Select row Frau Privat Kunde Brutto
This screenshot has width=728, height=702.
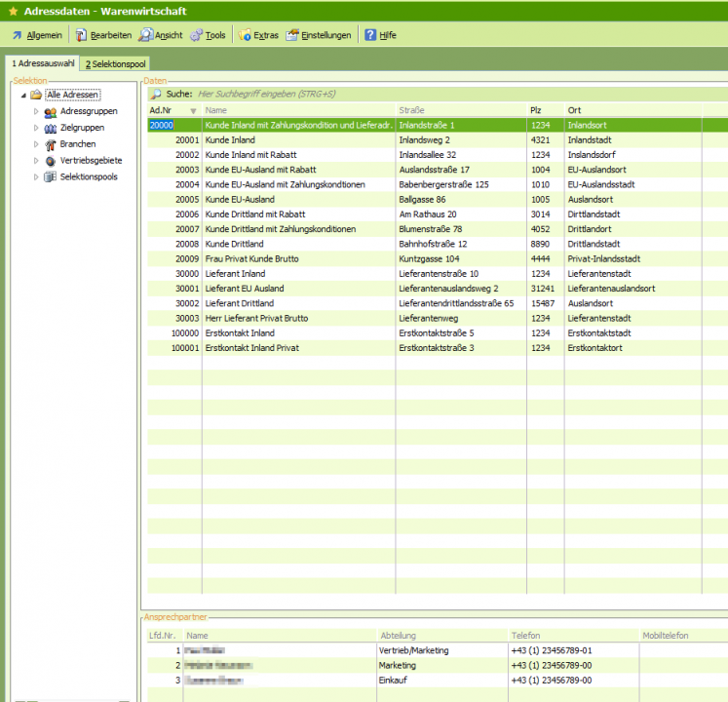[x=438, y=259]
